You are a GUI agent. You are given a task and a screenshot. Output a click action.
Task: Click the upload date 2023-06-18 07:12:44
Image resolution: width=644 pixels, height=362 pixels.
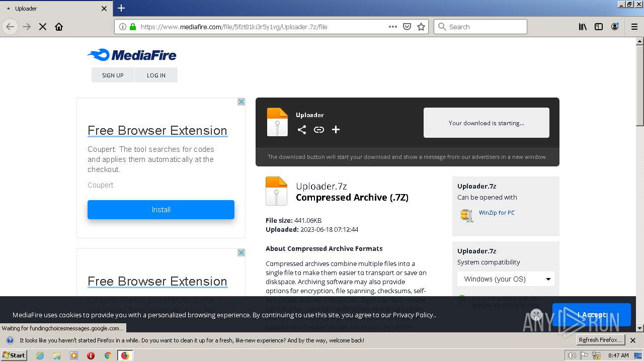click(329, 229)
